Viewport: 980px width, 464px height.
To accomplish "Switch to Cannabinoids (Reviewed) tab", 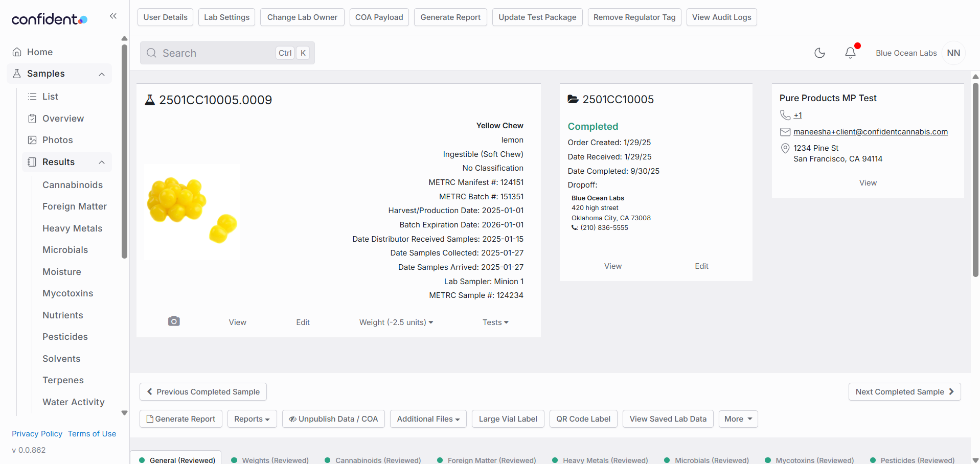I will click(373, 460).
